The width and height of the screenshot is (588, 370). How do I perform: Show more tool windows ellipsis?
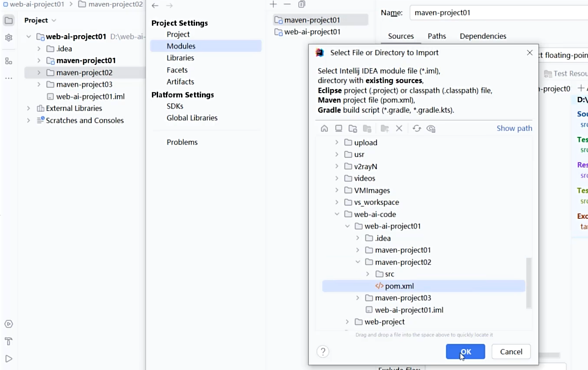click(9, 78)
